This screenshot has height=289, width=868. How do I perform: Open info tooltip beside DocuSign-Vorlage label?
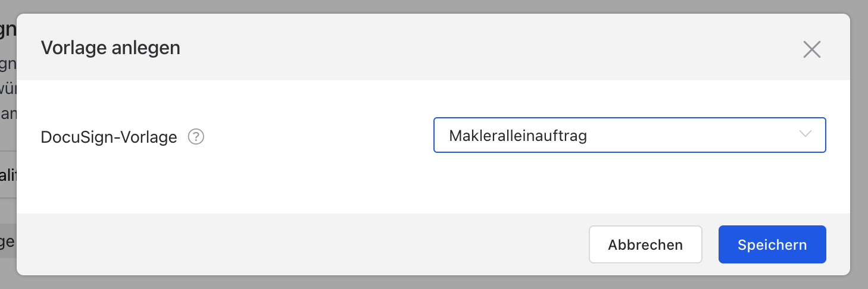[196, 137]
